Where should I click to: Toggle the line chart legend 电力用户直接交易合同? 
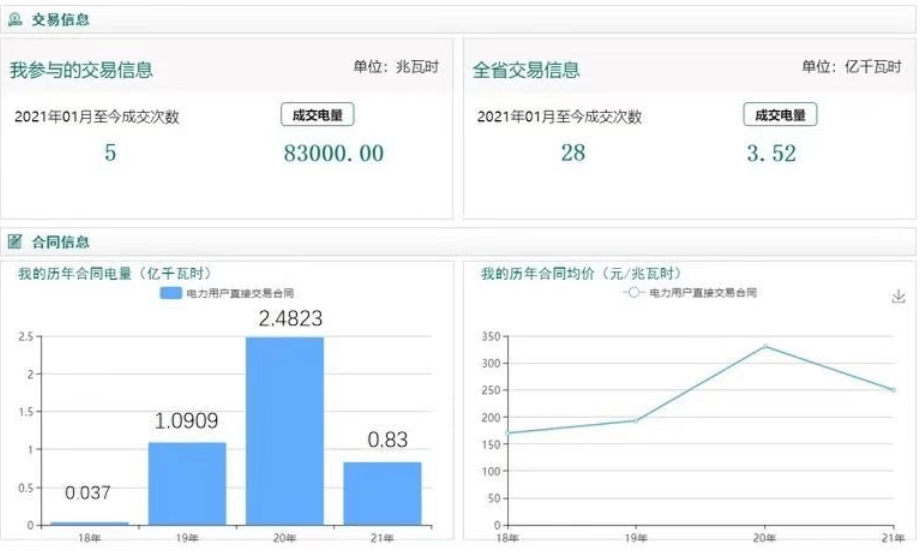pyautogui.click(x=689, y=293)
